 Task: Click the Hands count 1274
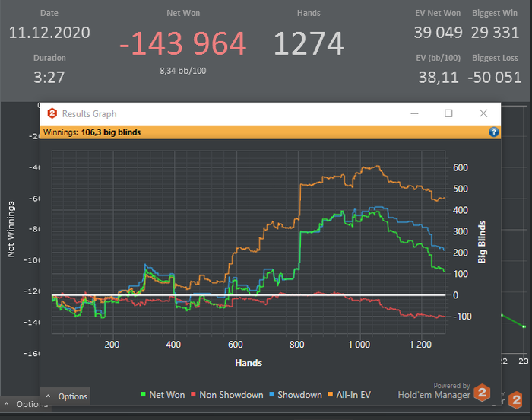coord(309,43)
